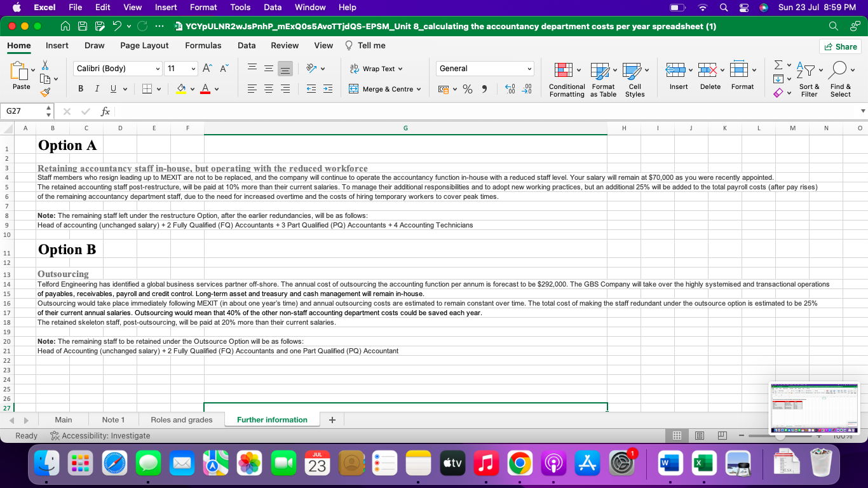Select the Note 1 sheet tab
Image resolution: width=868 pixels, height=488 pixels.
pyautogui.click(x=114, y=419)
